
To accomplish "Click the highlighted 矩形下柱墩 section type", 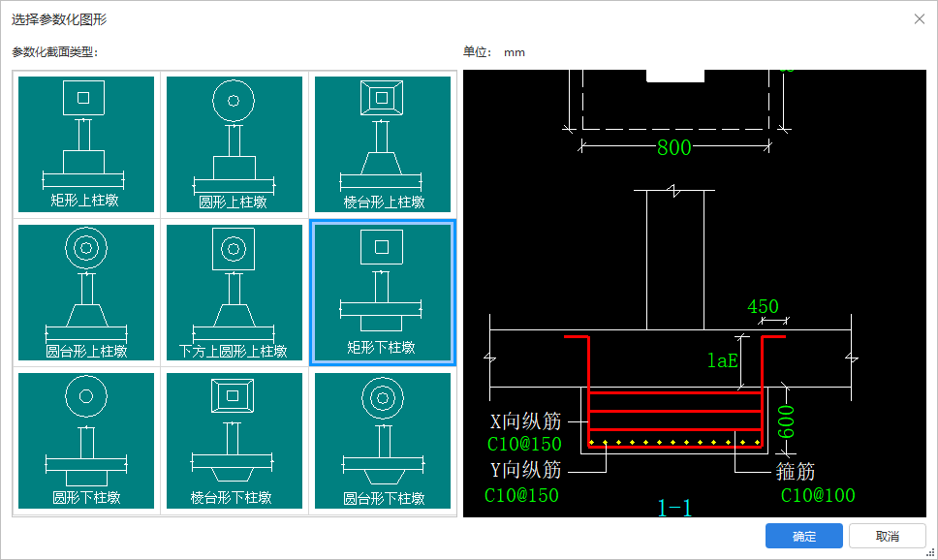I will 383,293.
